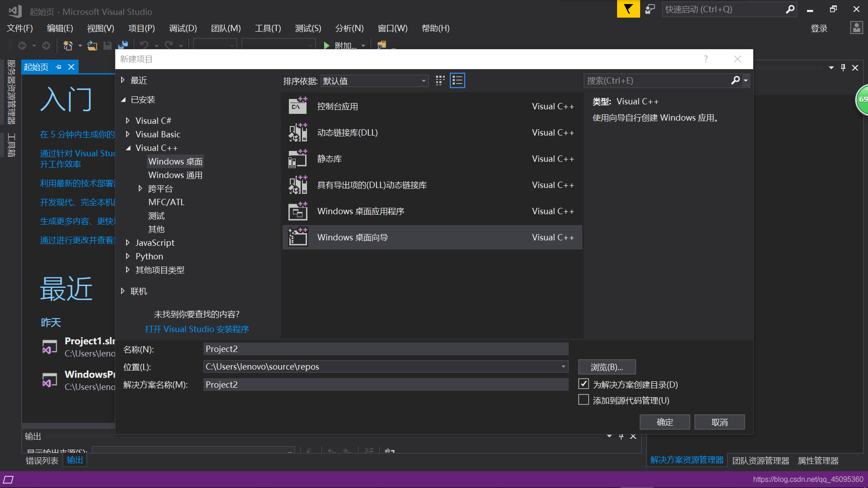Click the 登录 sign-in link
The image size is (868, 488).
(819, 28)
